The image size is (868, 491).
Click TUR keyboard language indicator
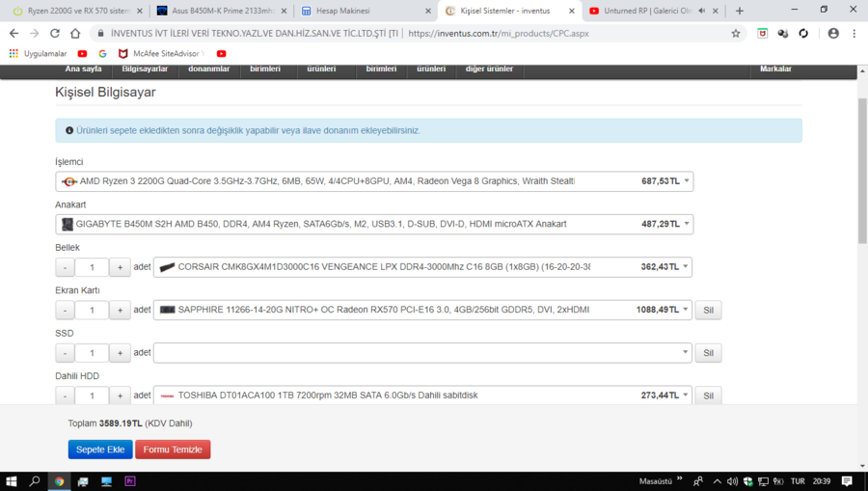click(x=798, y=481)
